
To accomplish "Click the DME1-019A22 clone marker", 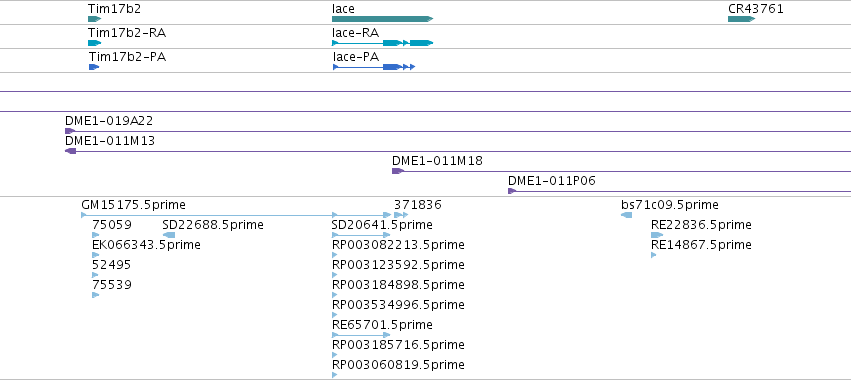I will coord(70,131).
